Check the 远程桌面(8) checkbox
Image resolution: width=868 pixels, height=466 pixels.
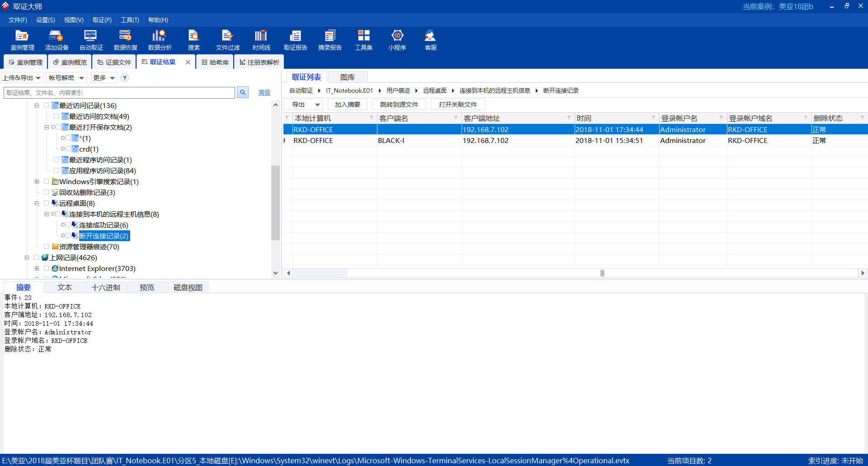pos(46,203)
